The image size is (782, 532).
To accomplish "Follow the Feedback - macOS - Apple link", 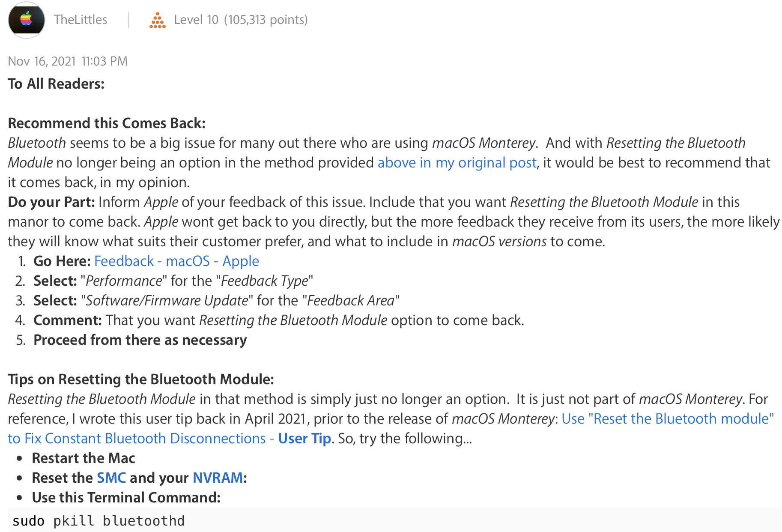I will coord(176,261).
